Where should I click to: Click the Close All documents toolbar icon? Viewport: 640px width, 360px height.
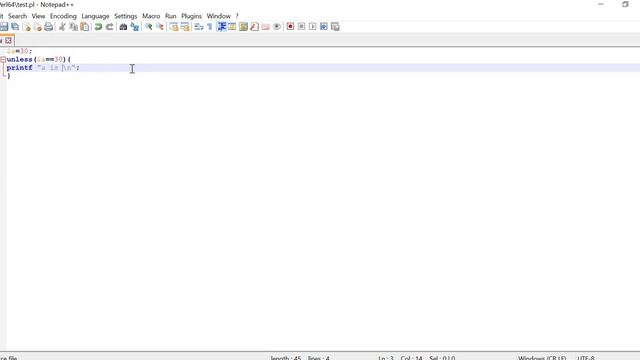point(38,27)
